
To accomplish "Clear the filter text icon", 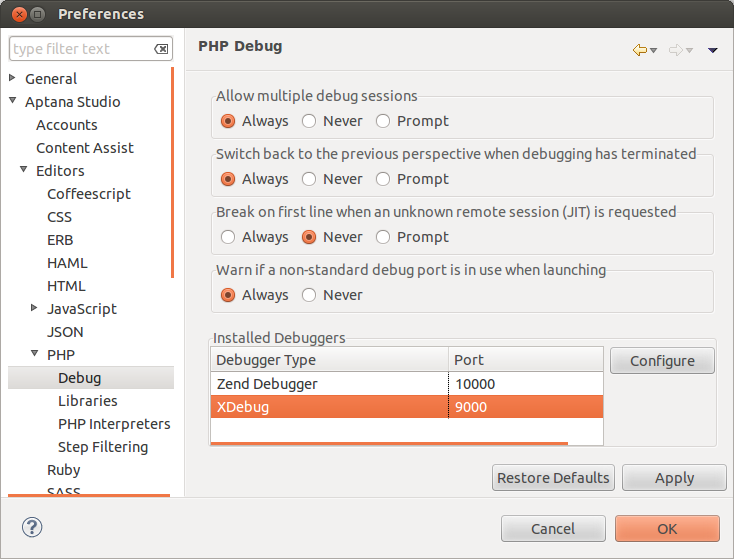I will click(x=161, y=49).
